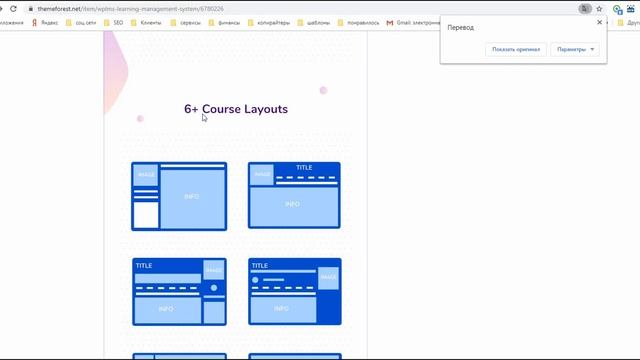Select the TITLE layout with circle on right
Image resolution: width=640 pixels, height=360 pixels.
pos(179,291)
